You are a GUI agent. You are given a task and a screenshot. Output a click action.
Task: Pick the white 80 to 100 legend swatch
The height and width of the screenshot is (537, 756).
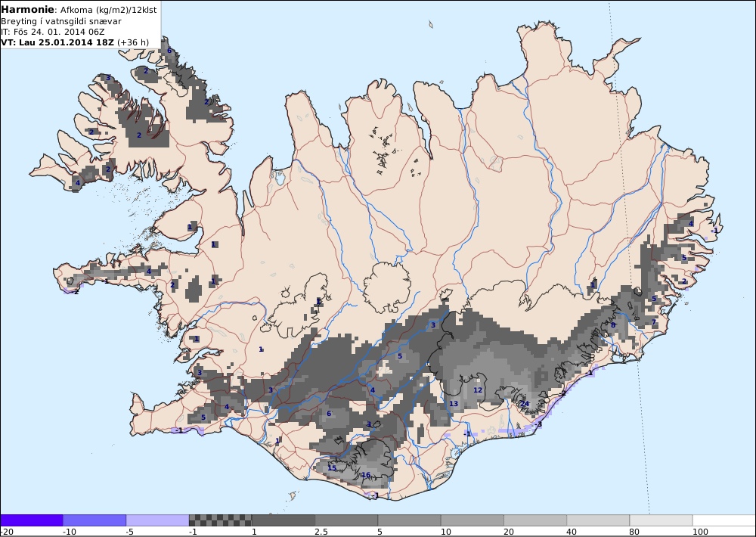[x=661, y=520]
